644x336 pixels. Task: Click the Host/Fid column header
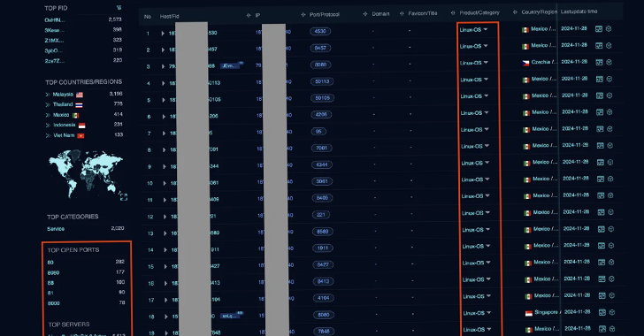(x=170, y=17)
